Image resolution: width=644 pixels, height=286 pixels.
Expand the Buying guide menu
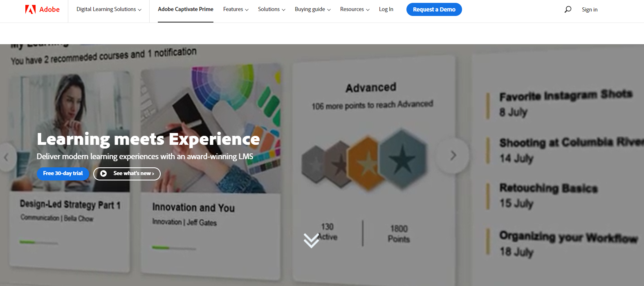pos(313,9)
